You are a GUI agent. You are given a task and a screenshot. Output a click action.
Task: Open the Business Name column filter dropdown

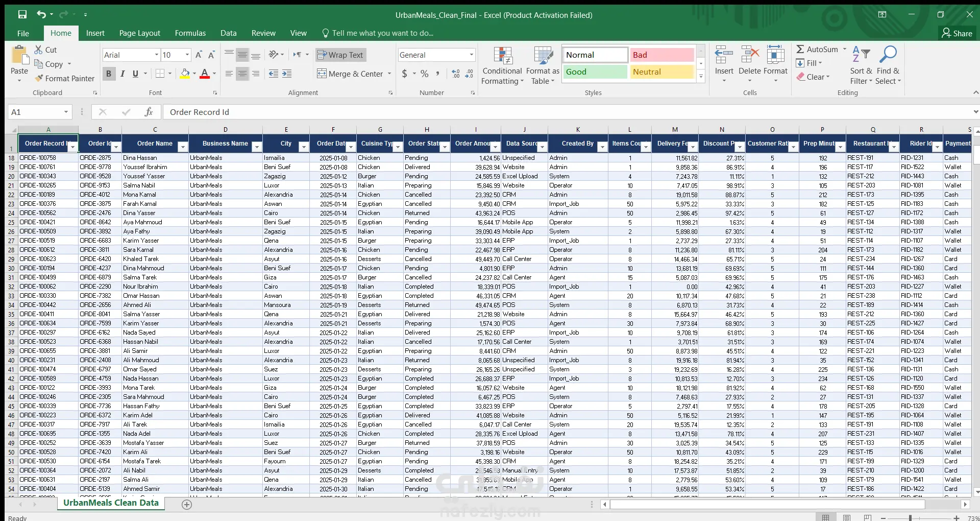pyautogui.click(x=257, y=147)
